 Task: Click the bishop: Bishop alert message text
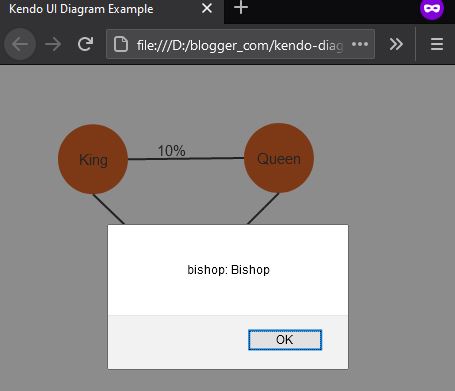tap(228, 270)
